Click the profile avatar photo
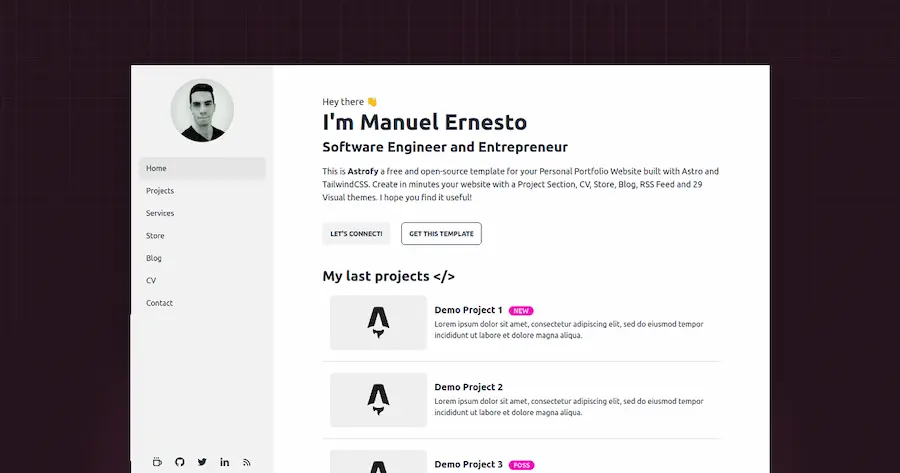The image size is (900, 473). click(x=202, y=110)
